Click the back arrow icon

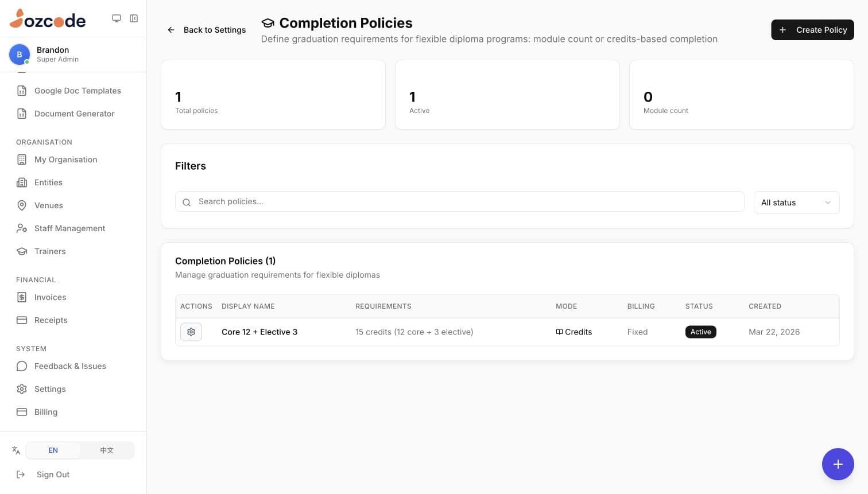171,30
